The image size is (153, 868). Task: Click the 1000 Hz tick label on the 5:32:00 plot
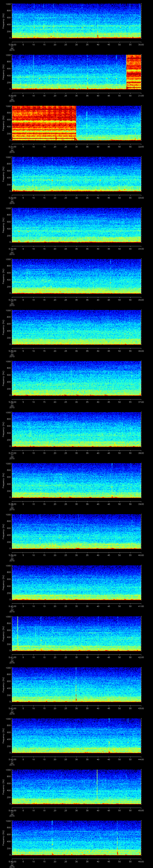point(8,158)
